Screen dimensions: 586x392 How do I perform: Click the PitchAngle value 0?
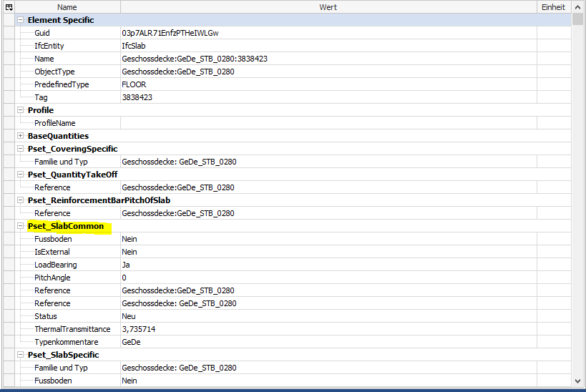124,278
